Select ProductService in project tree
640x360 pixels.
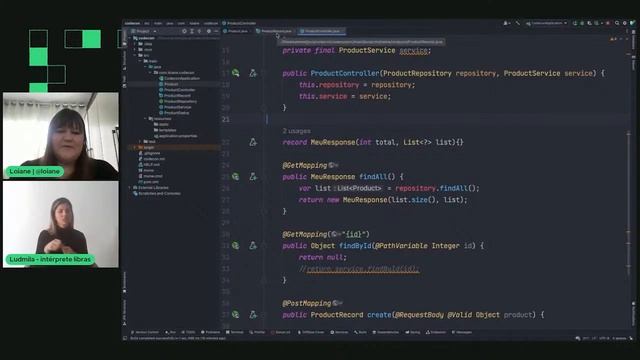(x=176, y=107)
